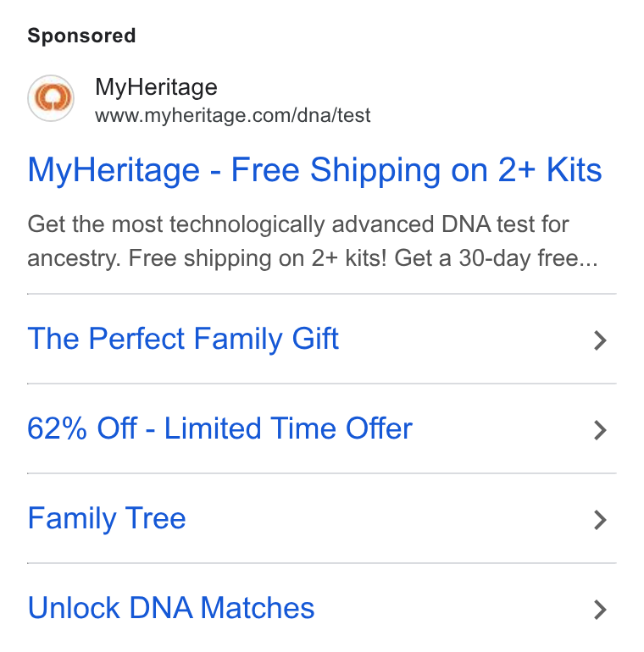Click the ad description about DNA test

pos(313,241)
